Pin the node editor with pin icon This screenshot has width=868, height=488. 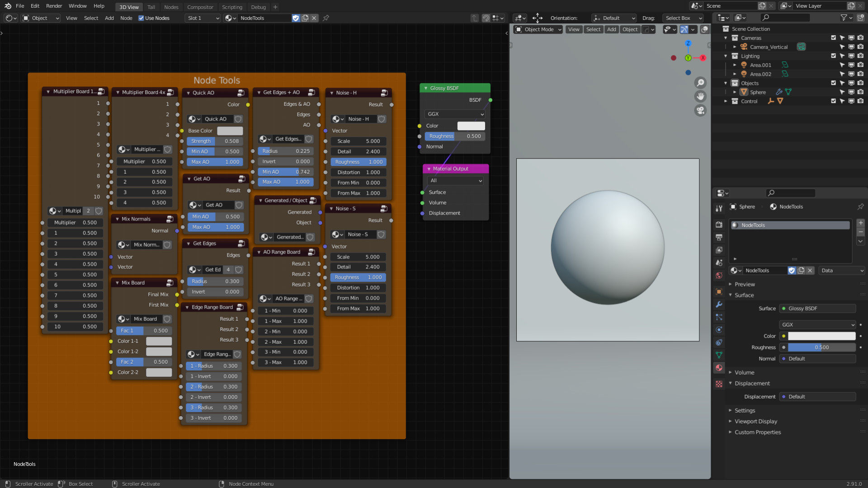tap(326, 18)
